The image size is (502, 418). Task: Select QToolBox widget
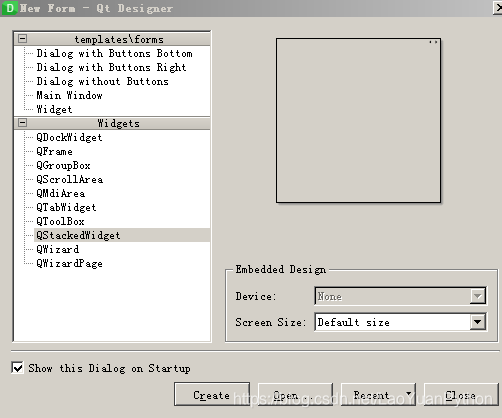[x=60, y=221]
